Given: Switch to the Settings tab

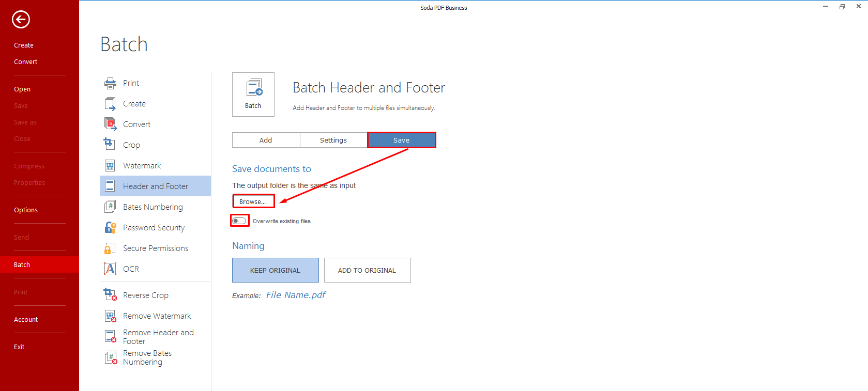Looking at the screenshot, I should [333, 140].
